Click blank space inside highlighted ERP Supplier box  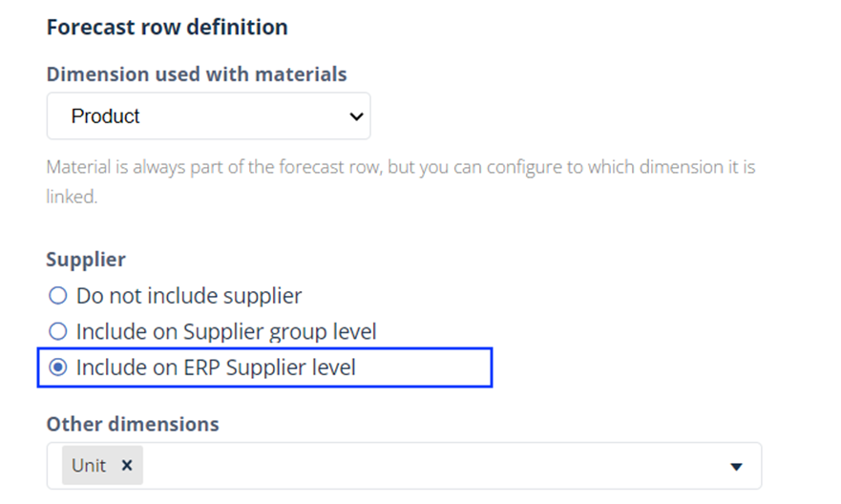430,367
